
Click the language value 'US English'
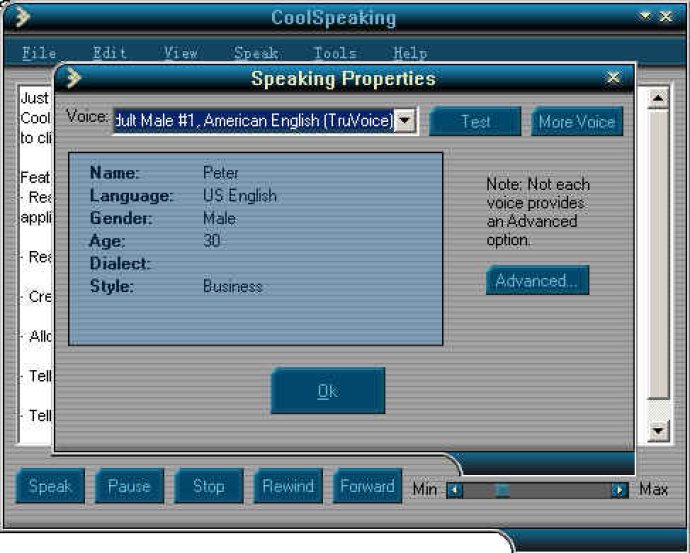(240, 195)
